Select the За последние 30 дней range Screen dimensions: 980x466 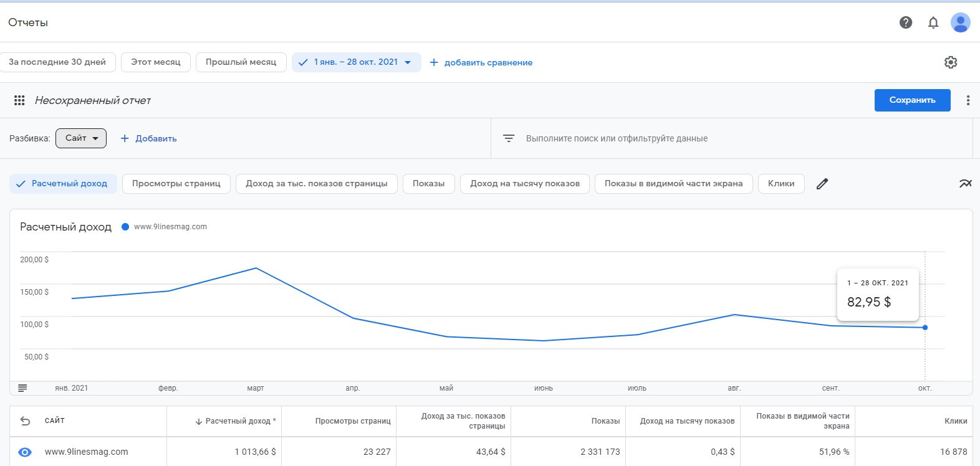(x=57, y=62)
